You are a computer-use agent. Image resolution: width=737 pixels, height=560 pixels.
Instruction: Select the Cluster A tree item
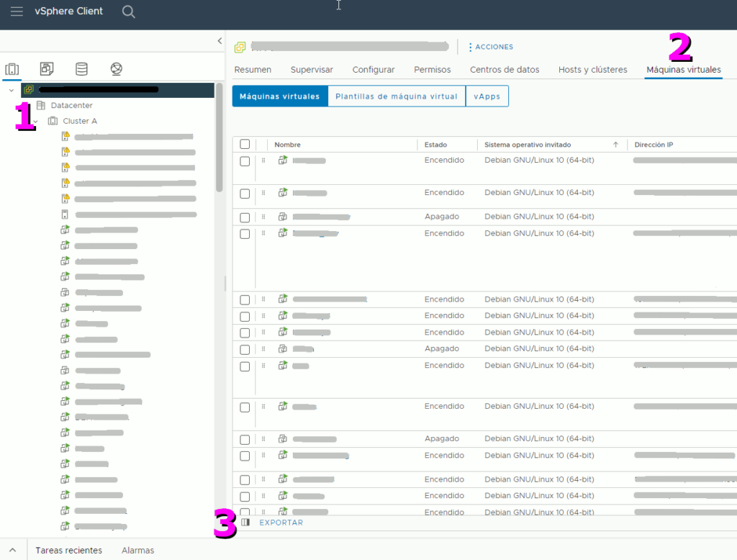80,121
